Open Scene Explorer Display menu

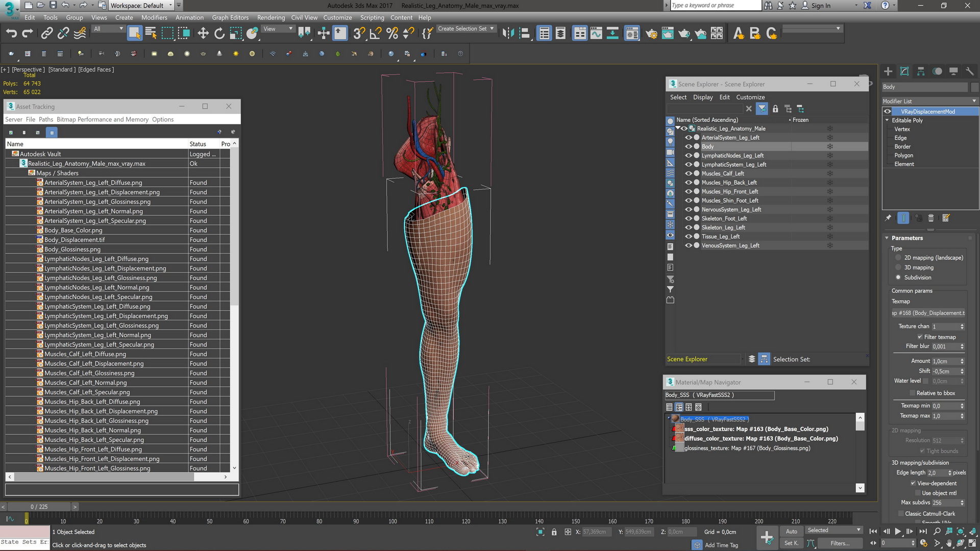tap(703, 97)
